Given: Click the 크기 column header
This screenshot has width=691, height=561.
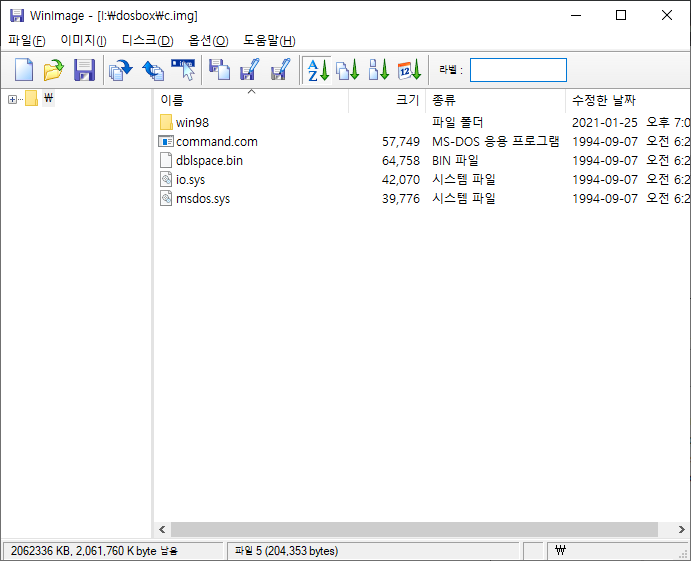Looking at the screenshot, I should click(x=387, y=100).
